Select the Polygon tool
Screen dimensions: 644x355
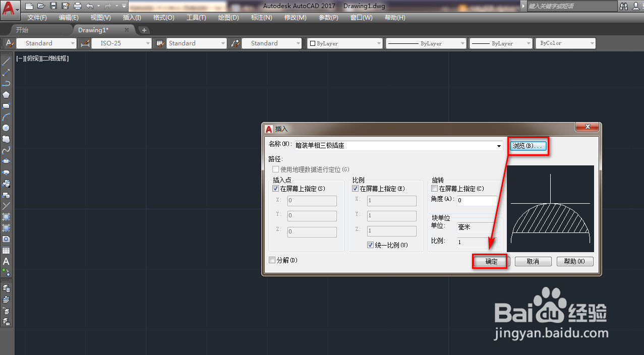click(6, 95)
